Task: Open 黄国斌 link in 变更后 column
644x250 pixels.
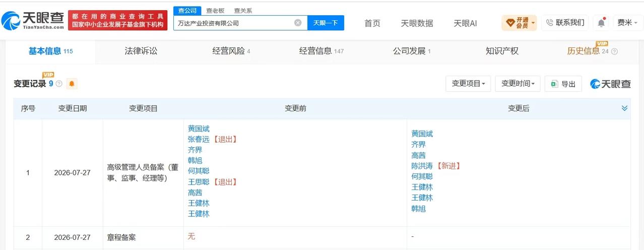Action: [x=422, y=134]
